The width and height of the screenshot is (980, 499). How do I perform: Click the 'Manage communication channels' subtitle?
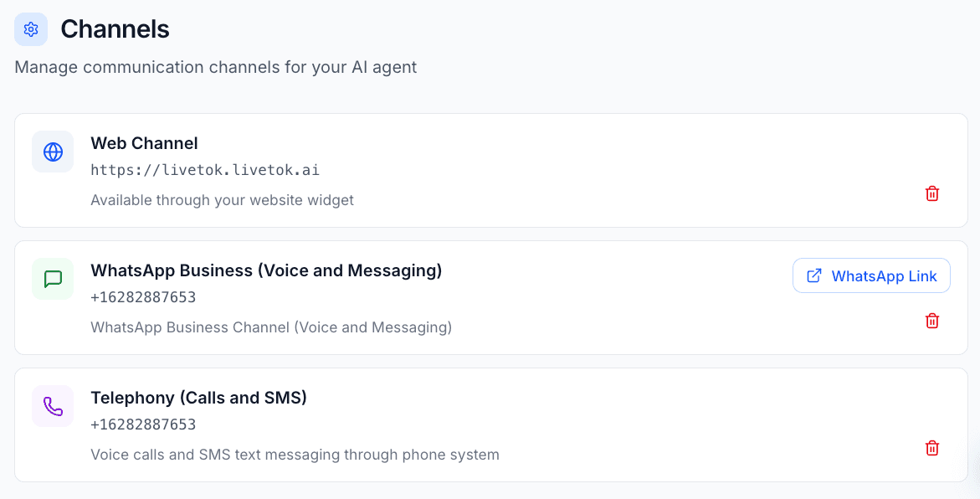pos(215,67)
